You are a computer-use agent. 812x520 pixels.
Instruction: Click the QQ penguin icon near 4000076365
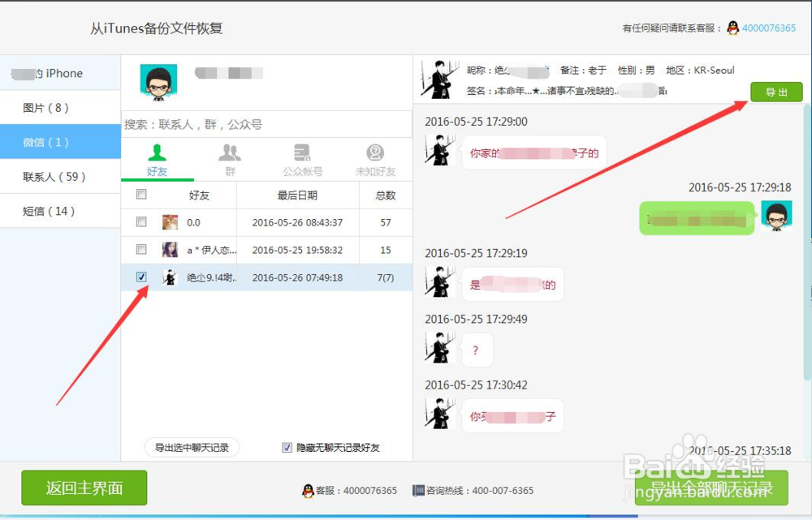[732, 28]
